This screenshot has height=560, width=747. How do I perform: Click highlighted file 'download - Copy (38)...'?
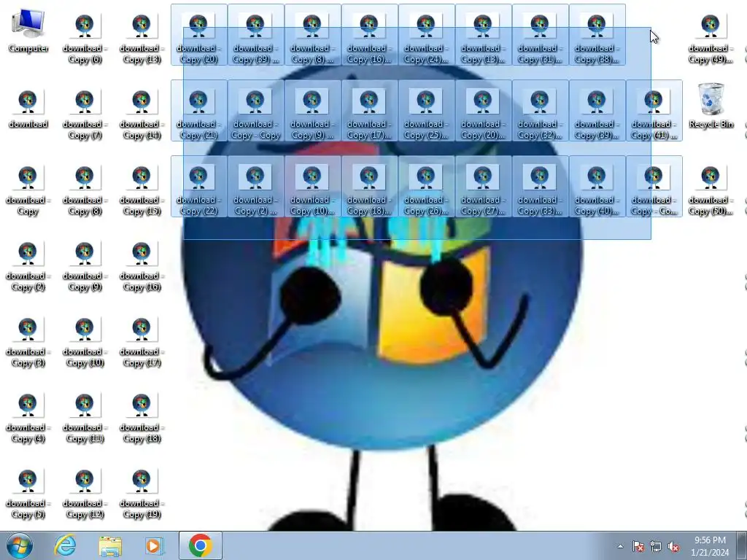click(x=597, y=35)
